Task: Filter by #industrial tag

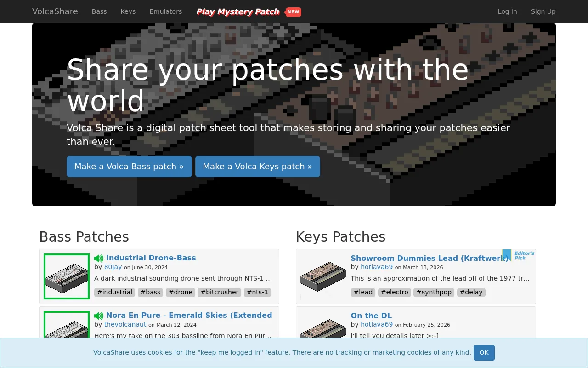Action: 115,292
